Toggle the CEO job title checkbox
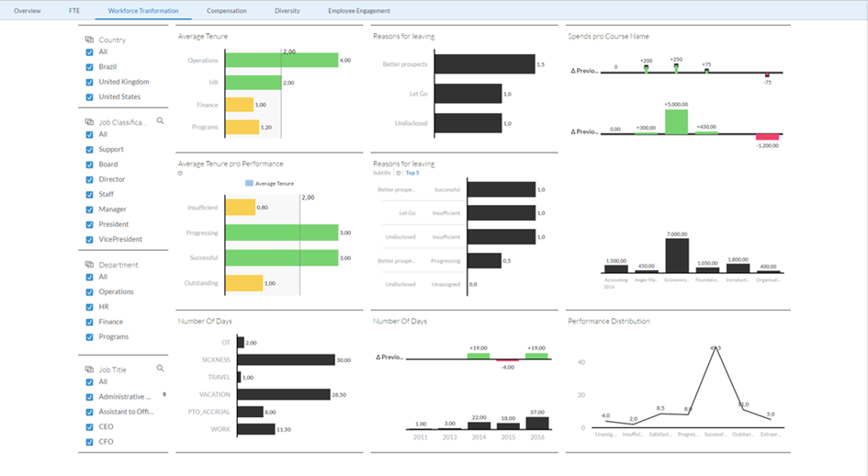Viewport: 868px width, 476px height. pos(89,426)
